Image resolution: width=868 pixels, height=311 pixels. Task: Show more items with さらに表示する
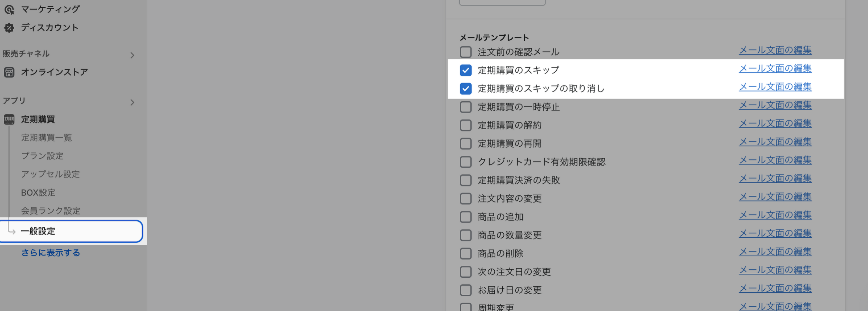click(x=51, y=253)
